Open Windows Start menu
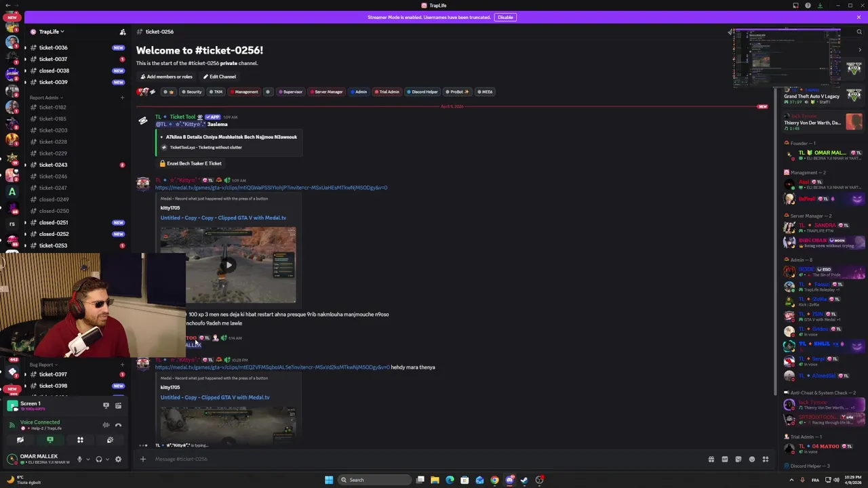 tap(329, 480)
